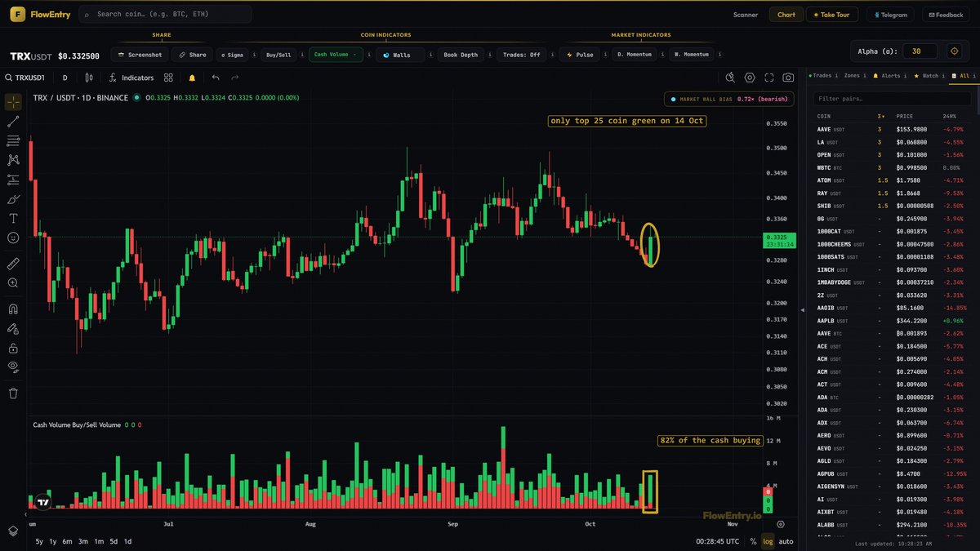The width and height of the screenshot is (980, 551).
Task: Click the Screenshot share button
Action: (x=140, y=55)
